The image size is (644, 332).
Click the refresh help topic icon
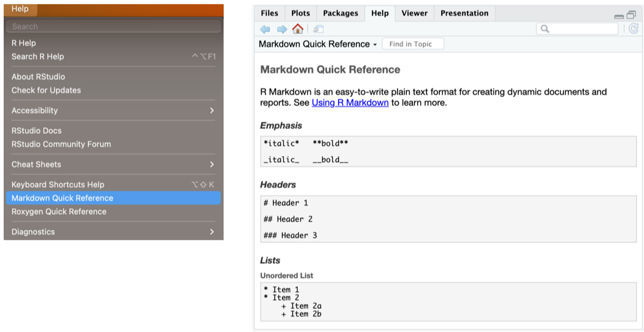click(634, 29)
